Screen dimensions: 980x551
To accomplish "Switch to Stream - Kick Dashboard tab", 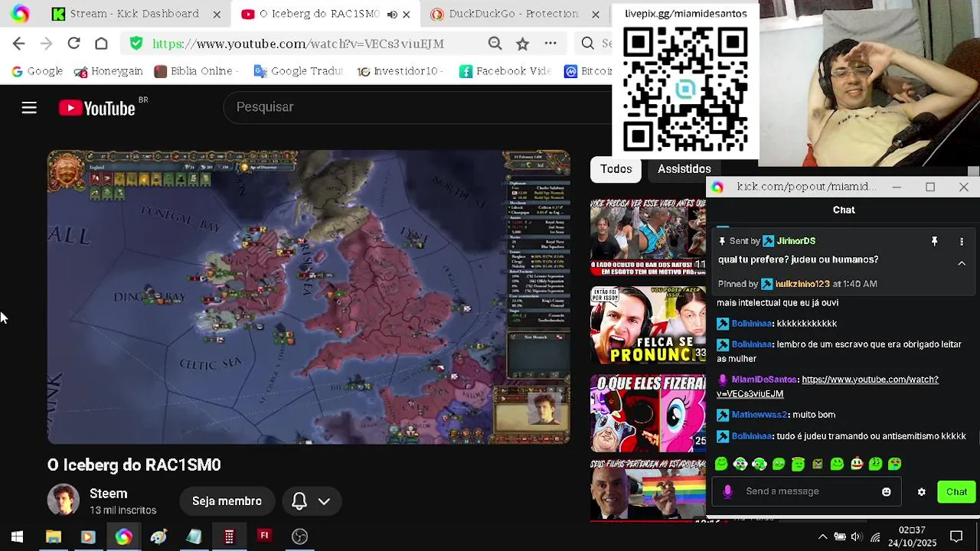I will click(x=126, y=14).
